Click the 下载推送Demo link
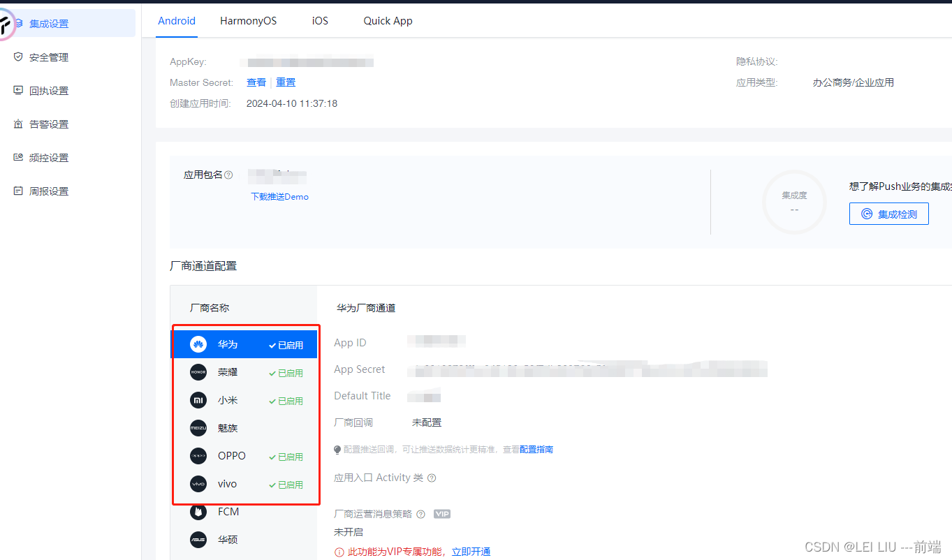Screen dimensions: 952x560 [280, 197]
